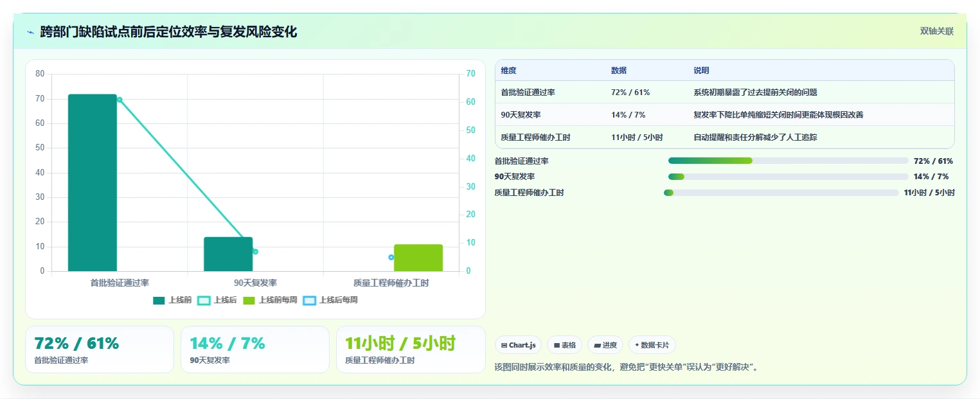Click the 14% / 7% progress value
Viewport: 980px width, 399px height.
931,177
